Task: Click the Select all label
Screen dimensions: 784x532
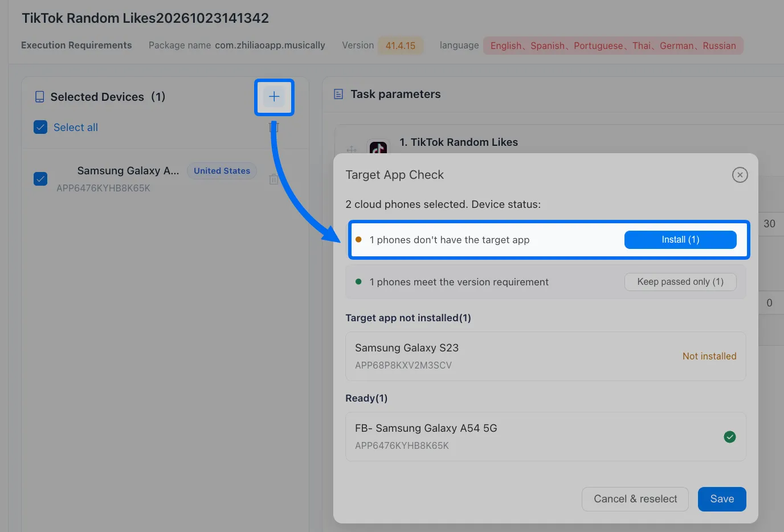Action: tap(76, 128)
